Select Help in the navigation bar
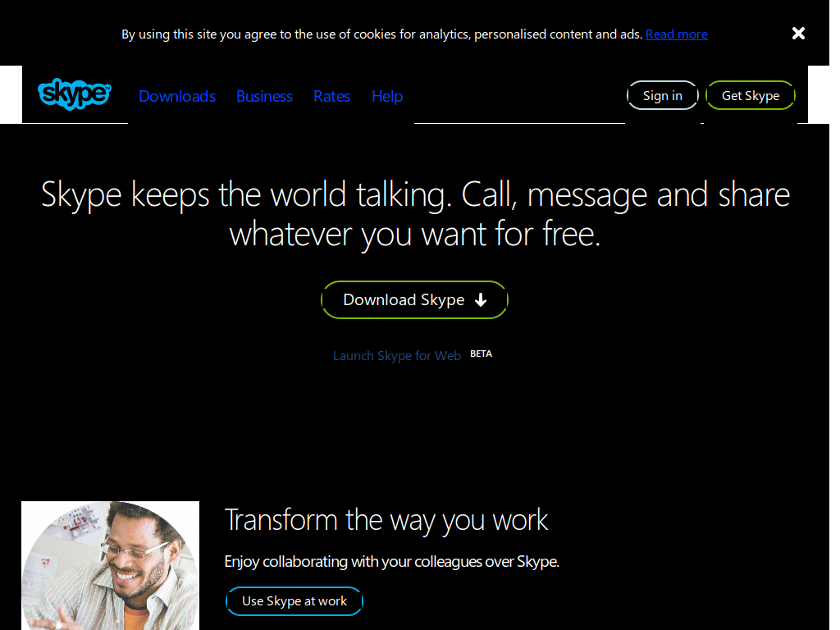The image size is (840, 630). click(387, 97)
